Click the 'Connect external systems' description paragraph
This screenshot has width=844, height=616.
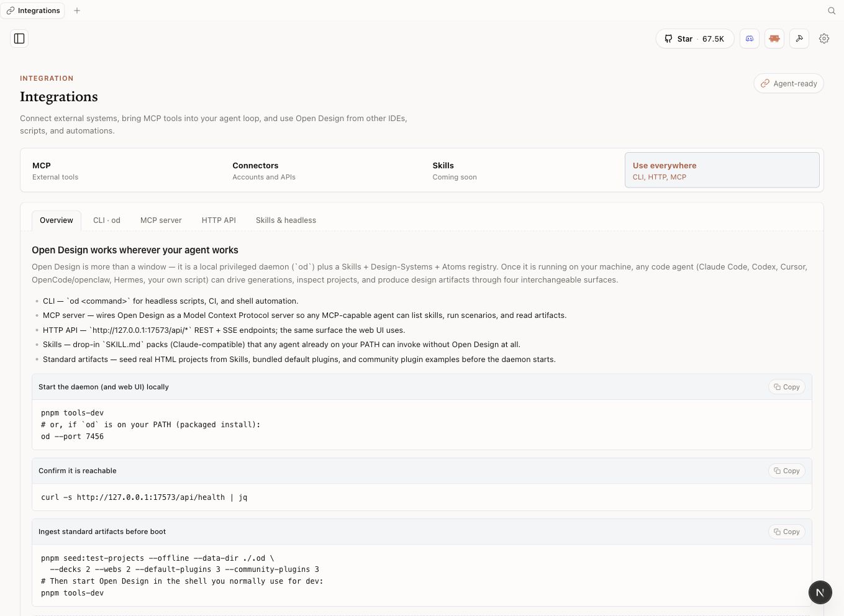point(214,124)
